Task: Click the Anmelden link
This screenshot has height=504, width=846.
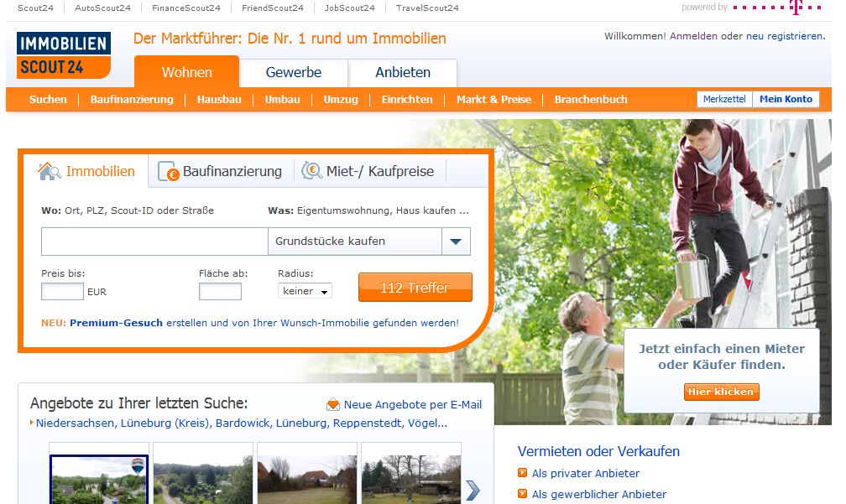Action: tap(693, 36)
